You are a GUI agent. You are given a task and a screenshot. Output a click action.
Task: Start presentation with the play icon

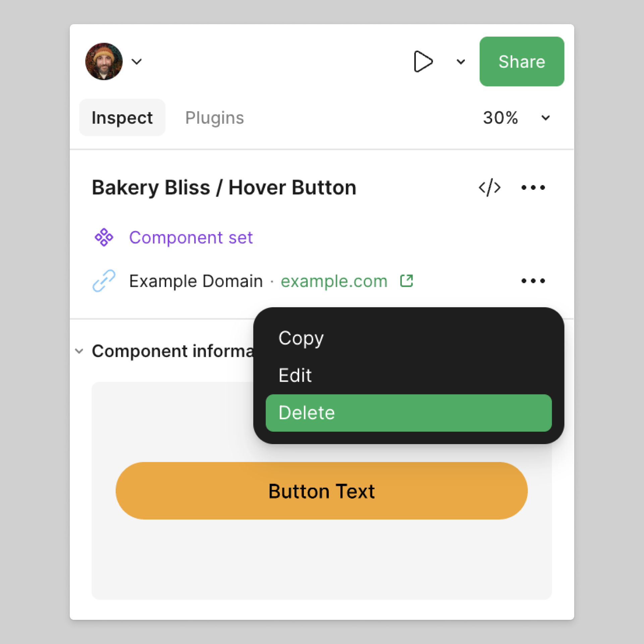click(x=423, y=61)
